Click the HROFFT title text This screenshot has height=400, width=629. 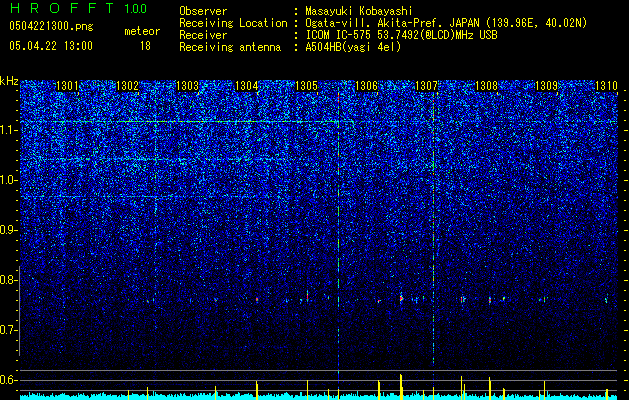pos(62,8)
